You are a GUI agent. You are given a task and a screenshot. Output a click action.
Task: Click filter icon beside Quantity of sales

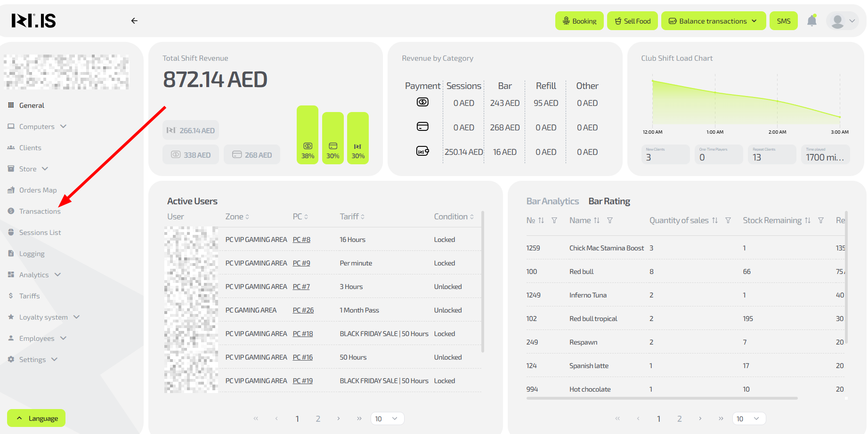point(728,220)
